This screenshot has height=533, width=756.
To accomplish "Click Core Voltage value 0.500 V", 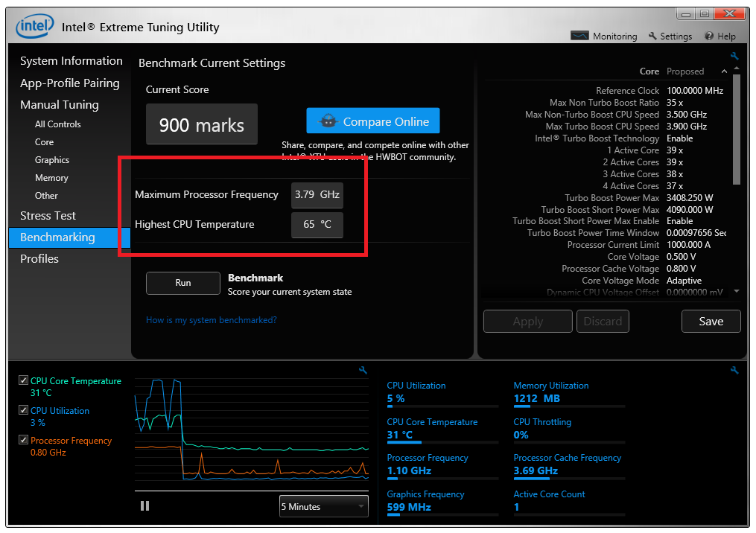I will pos(681,257).
